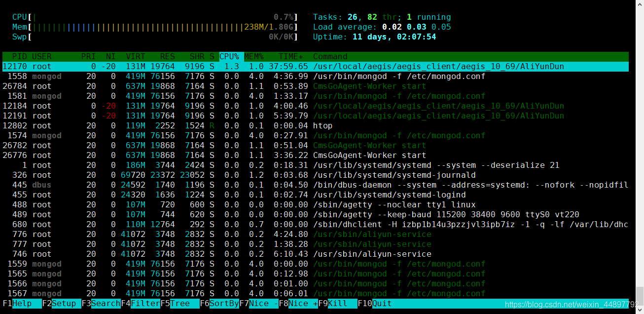
Task: Activate F3 Search in the bottom bar
Action: pyautogui.click(x=101, y=304)
